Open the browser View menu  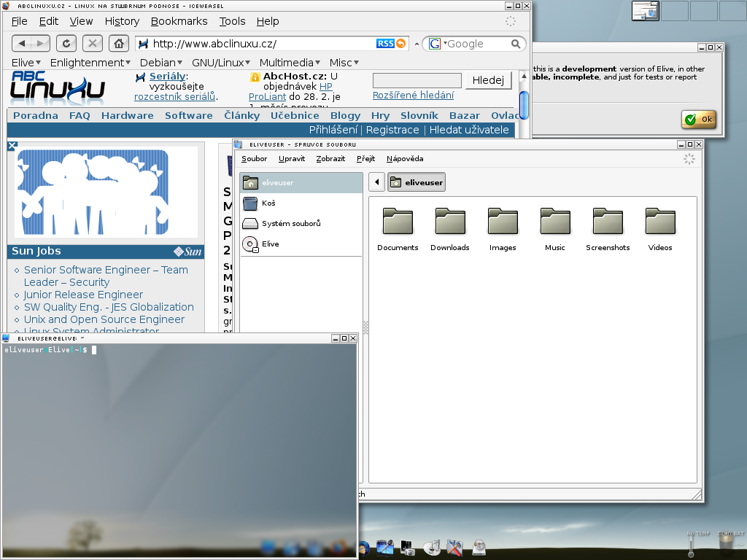(x=81, y=21)
